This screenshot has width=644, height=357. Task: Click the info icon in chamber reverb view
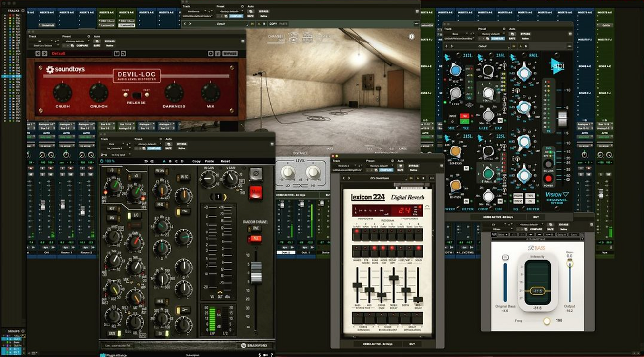point(411,36)
